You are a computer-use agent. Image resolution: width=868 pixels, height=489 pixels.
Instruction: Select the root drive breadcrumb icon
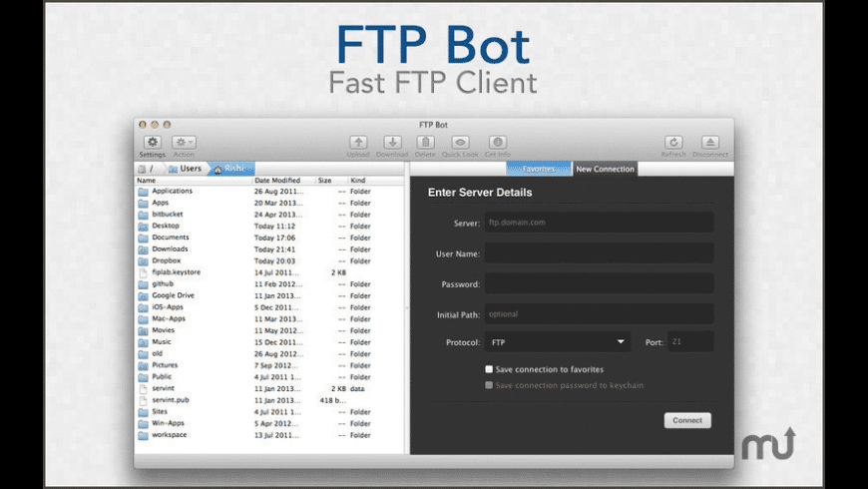point(143,169)
